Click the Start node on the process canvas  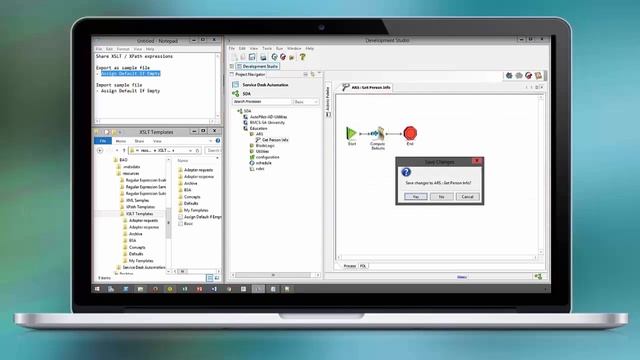point(351,133)
